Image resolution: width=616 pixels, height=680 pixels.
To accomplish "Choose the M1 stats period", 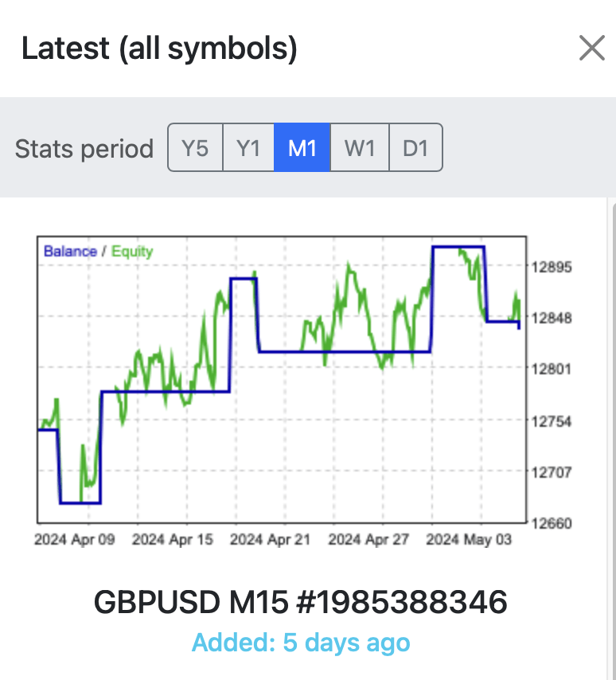I will (x=302, y=148).
